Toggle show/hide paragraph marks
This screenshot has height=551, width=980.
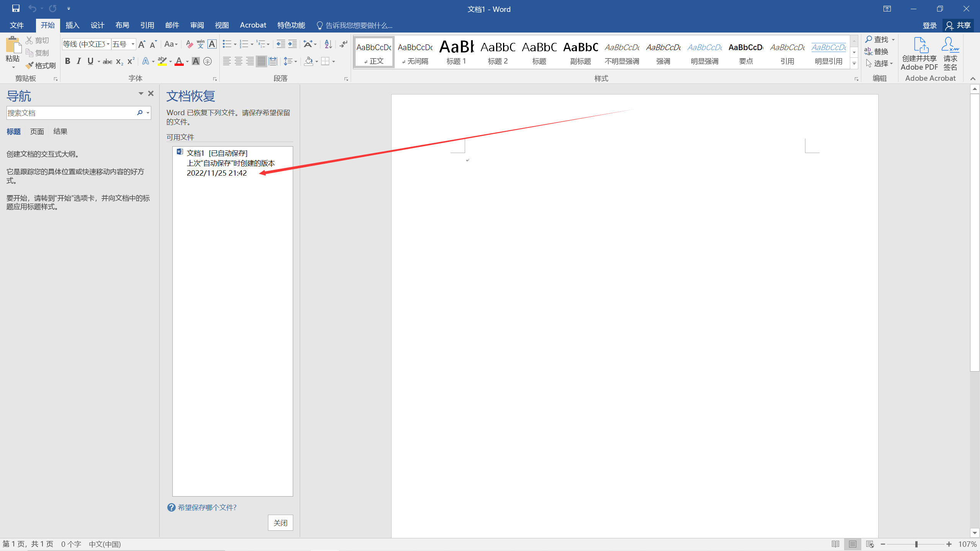point(343,44)
